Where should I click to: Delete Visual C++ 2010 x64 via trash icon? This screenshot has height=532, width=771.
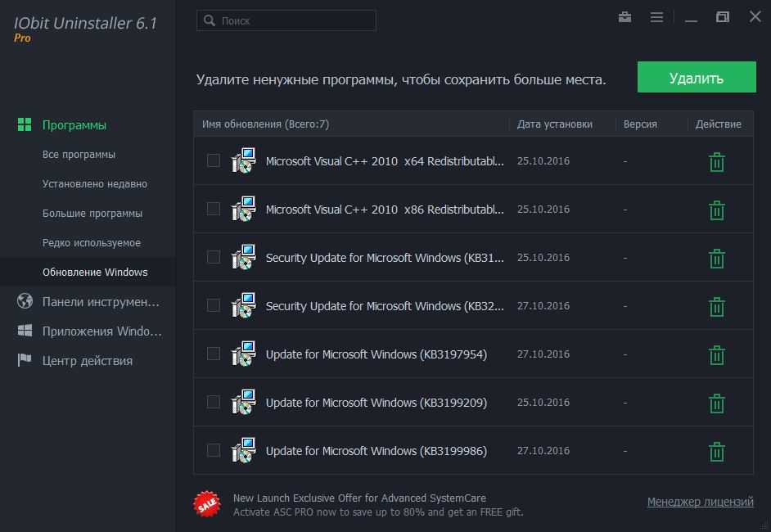(717, 162)
